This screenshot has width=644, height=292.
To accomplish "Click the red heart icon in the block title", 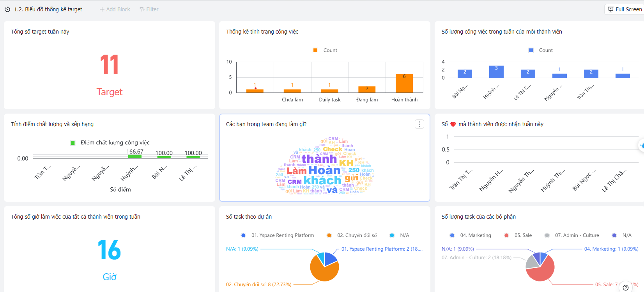I will click(453, 125).
